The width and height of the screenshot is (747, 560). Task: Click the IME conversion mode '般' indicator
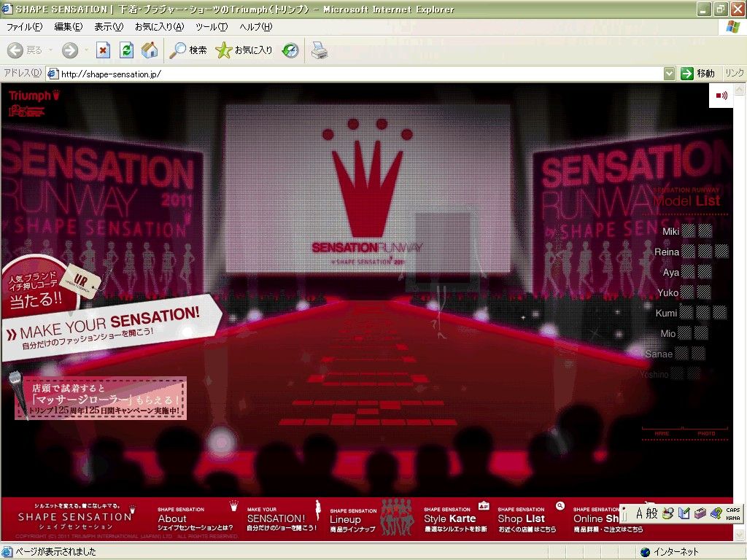(651, 513)
